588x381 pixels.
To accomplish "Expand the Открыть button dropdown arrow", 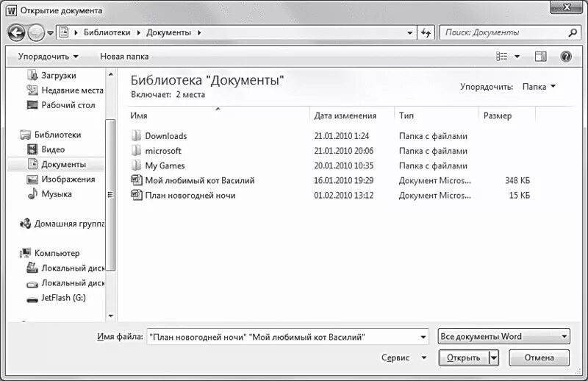I will coord(494,357).
